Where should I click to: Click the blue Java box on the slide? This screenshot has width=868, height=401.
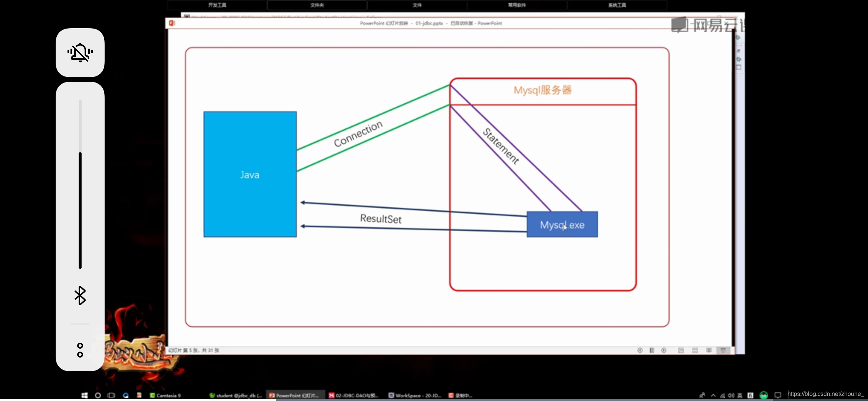coord(250,174)
